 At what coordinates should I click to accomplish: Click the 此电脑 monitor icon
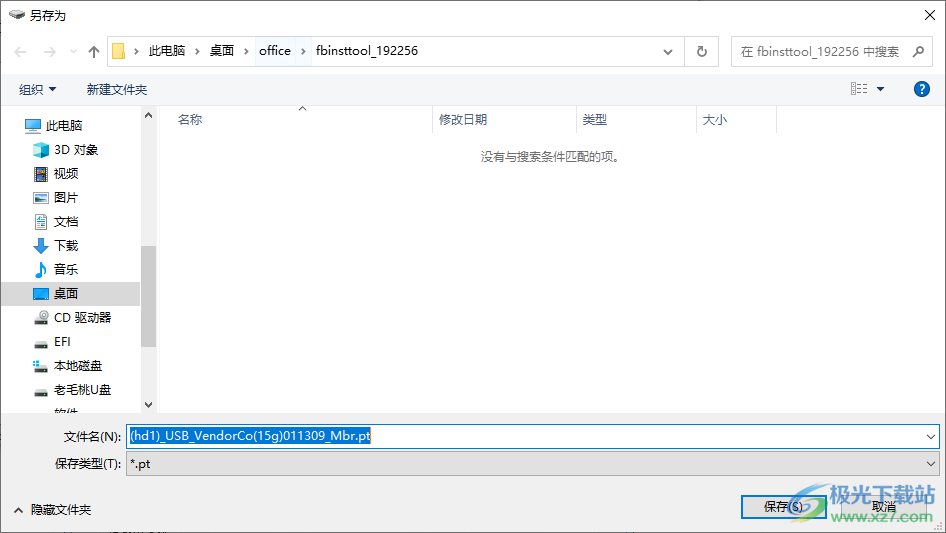pos(33,126)
